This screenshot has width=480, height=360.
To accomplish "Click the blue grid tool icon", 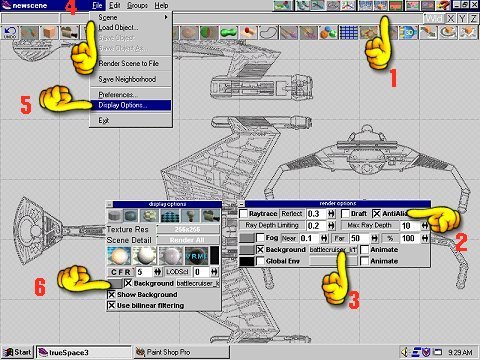I will 349,33.
